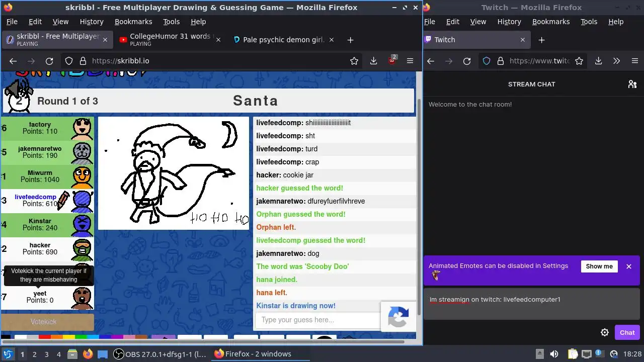Bookmark the skribbl.io page with star icon
The height and width of the screenshot is (362, 644).
coord(354,61)
